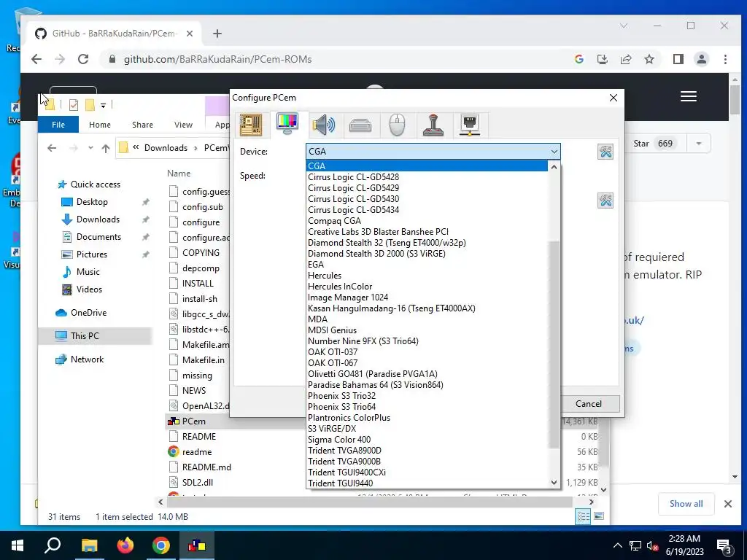Screen dimensions: 747x560
Task: Go up one folder in File Explorer
Action: click(106, 148)
